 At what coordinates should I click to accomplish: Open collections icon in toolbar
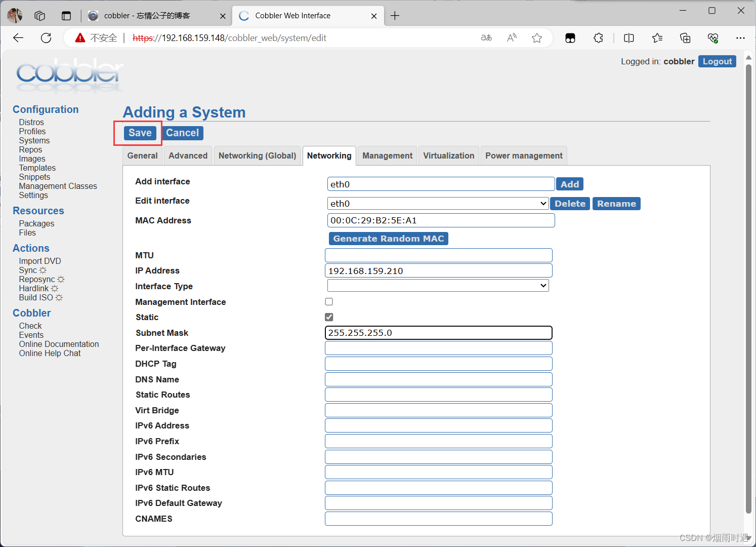[685, 38]
